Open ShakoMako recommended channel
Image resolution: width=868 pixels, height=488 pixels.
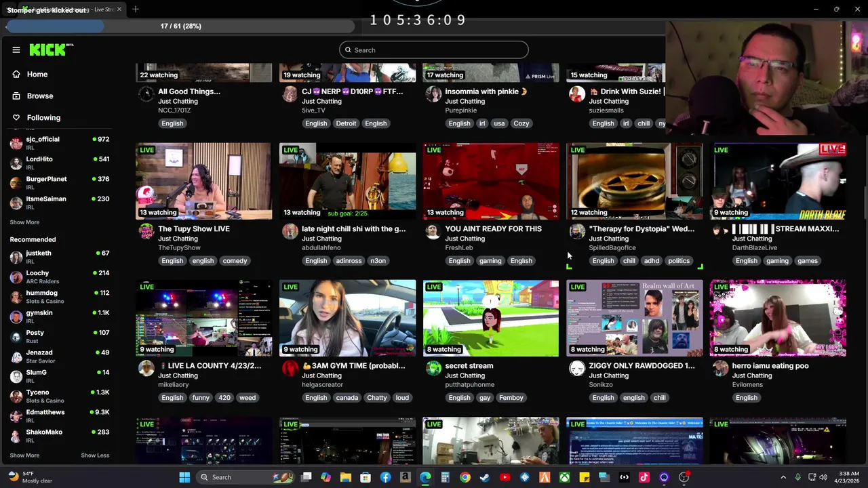click(60, 435)
